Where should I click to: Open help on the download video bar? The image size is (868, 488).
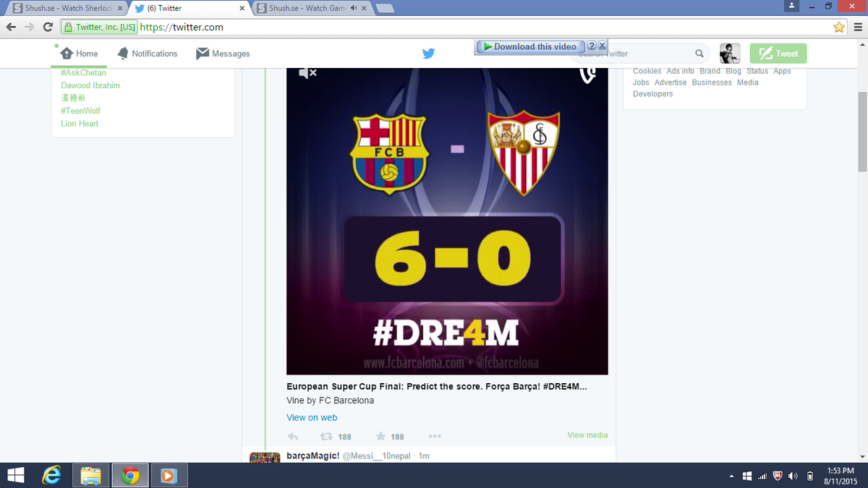(x=592, y=46)
